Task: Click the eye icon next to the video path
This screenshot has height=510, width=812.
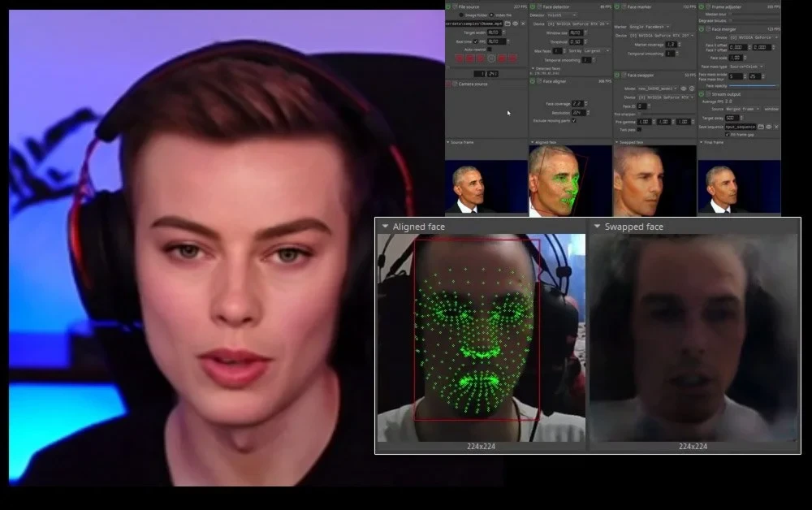Action: (x=516, y=24)
